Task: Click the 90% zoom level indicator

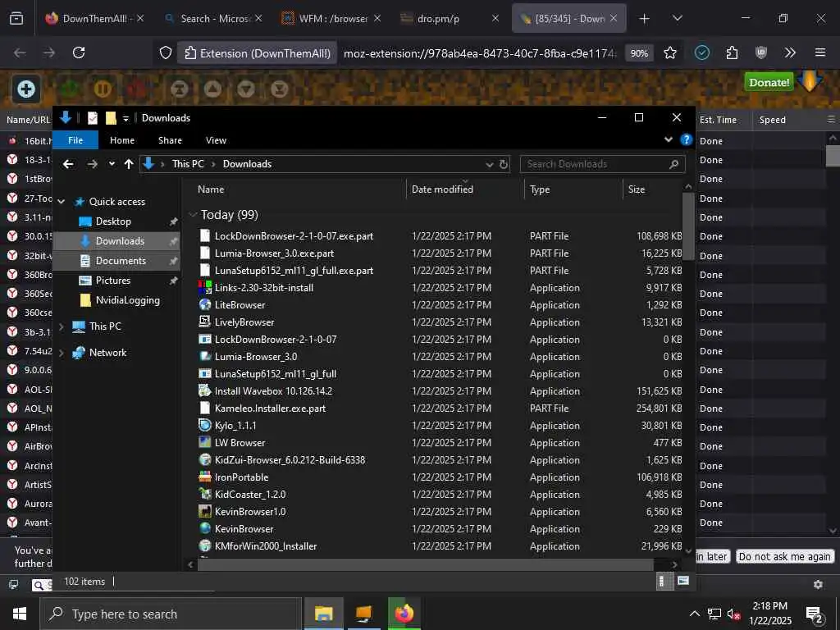Action: (639, 53)
